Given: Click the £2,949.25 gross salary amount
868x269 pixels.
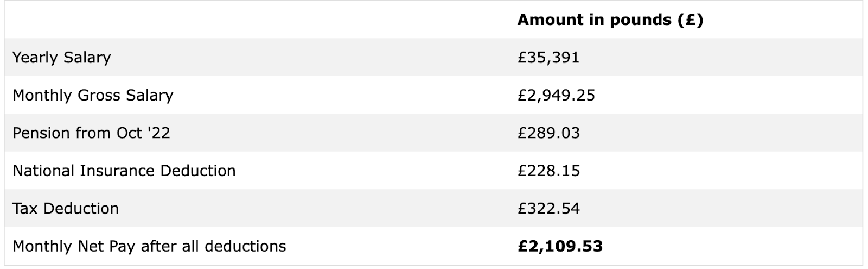Looking at the screenshot, I should 556,96.
